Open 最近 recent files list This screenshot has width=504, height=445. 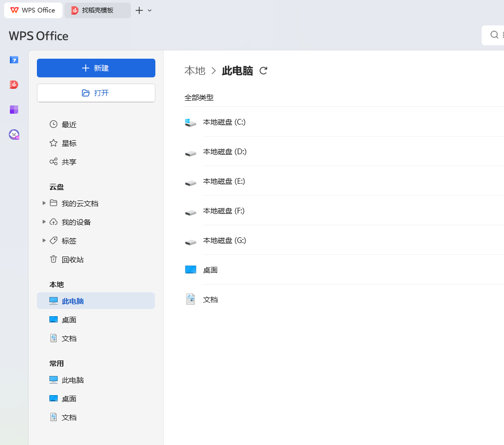pos(69,125)
